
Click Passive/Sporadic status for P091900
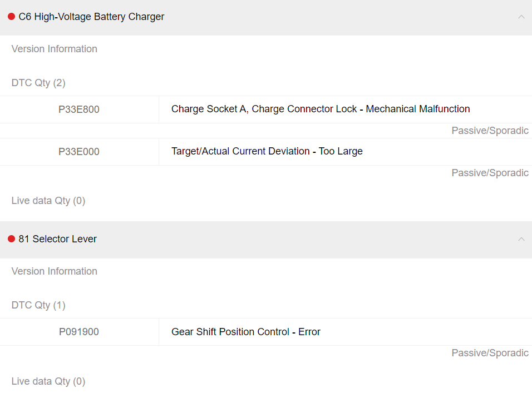click(490, 352)
